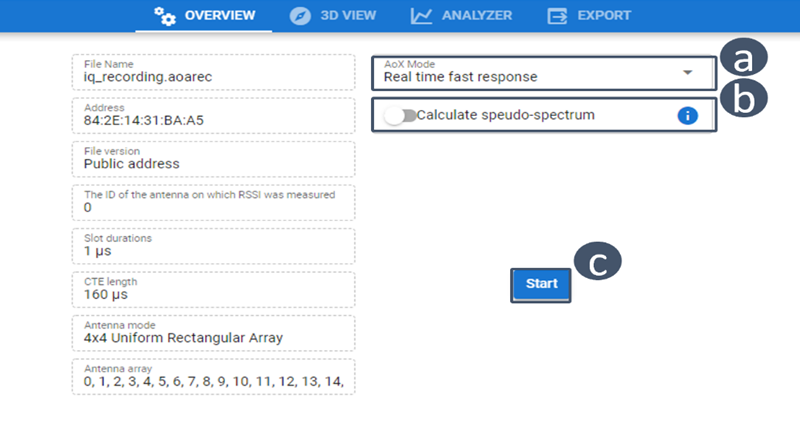Expand the AoX Mode dropdown arrow
This screenshot has height=430, width=800.
point(687,74)
